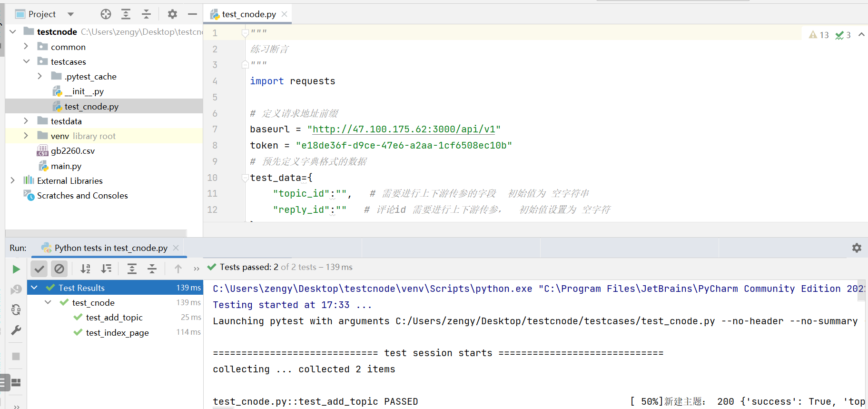Image resolution: width=868 pixels, height=409 pixels.
Task: Collapse the testcases folder
Action: (x=26, y=61)
